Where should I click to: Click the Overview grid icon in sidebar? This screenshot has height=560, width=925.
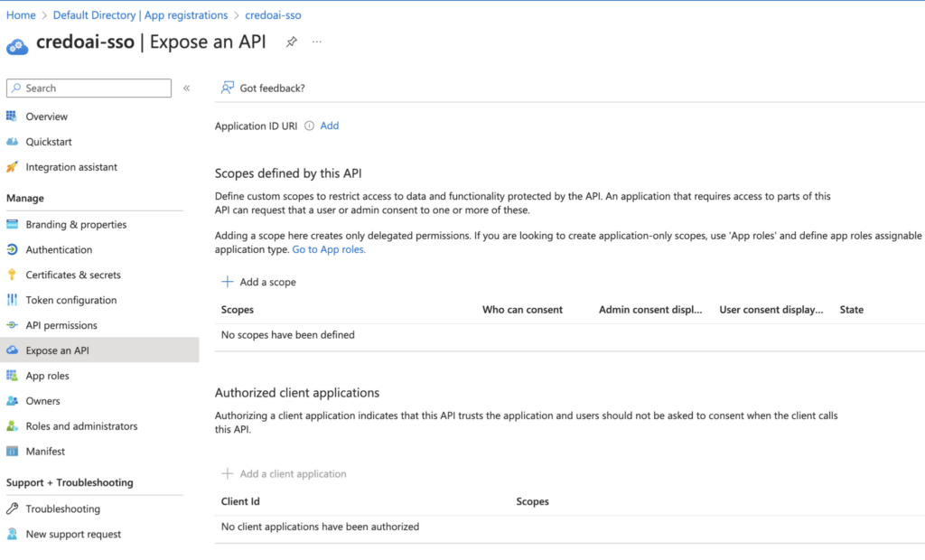(x=12, y=117)
